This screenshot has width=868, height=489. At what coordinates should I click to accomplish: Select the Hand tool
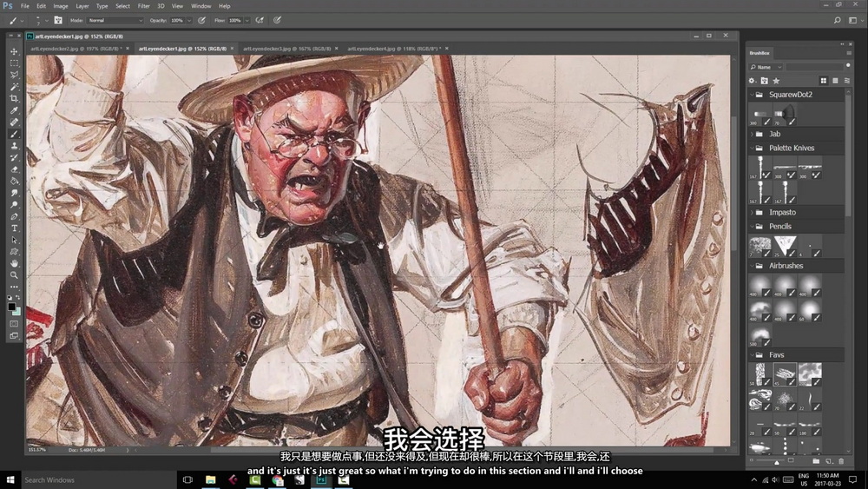click(x=14, y=263)
